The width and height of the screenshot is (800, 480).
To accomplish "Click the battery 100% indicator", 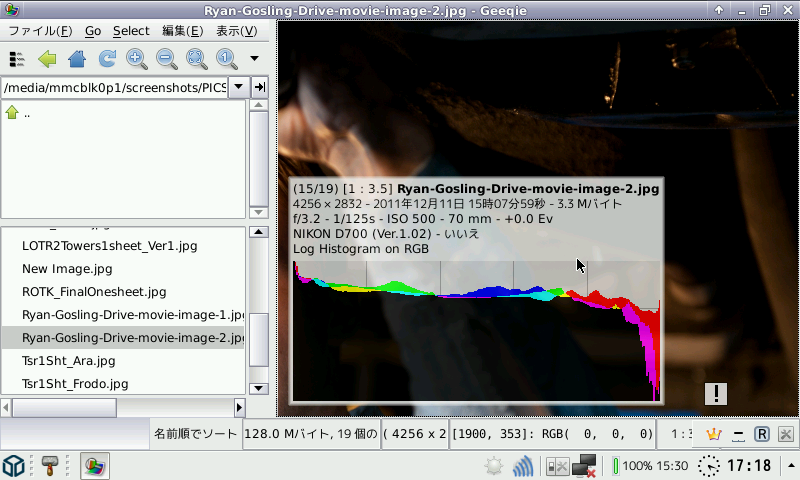I will (x=651, y=466).
